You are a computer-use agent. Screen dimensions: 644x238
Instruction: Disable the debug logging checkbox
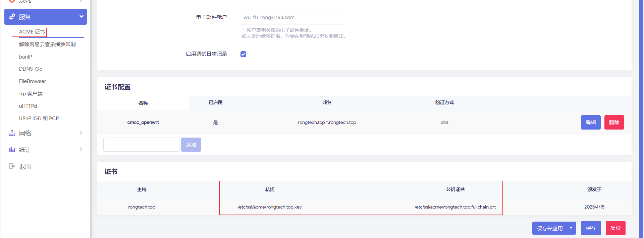[x=243, y=54]
